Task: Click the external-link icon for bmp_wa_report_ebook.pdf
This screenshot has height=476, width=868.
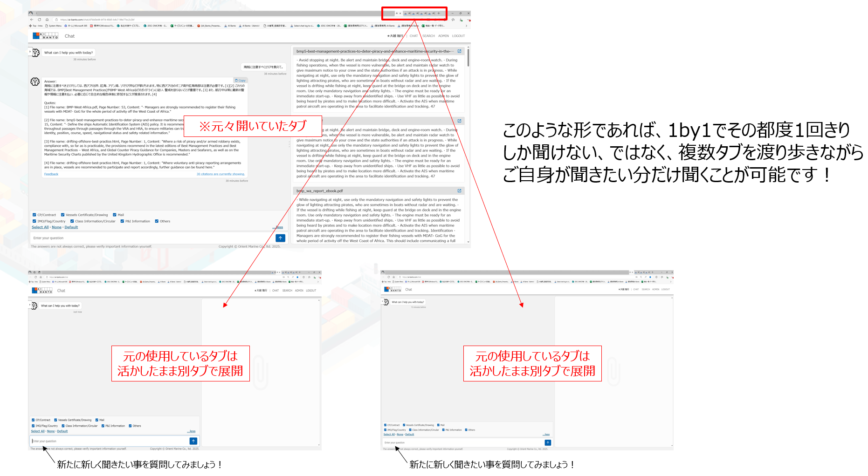Action: pos(459,191)
